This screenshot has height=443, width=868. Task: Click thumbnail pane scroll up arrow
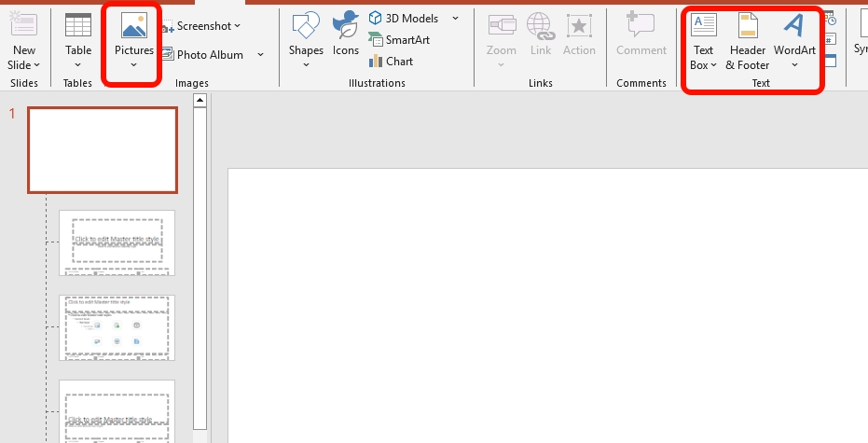pos(200,100)
